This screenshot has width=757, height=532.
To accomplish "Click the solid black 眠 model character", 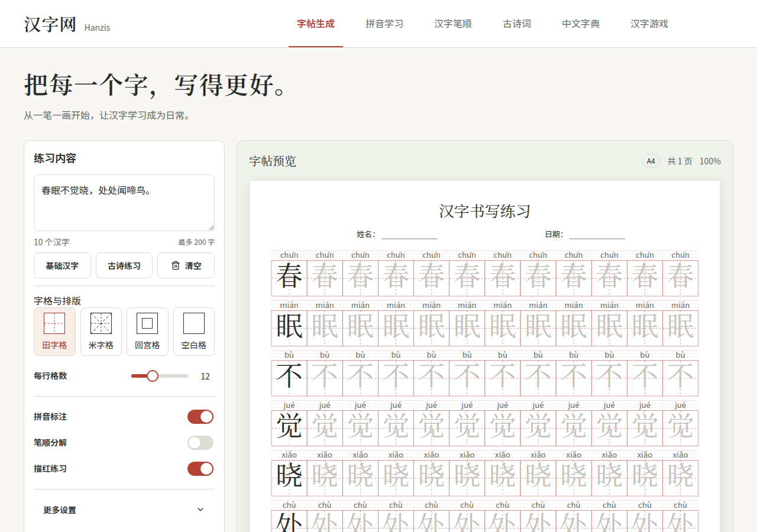I will 289,327.
